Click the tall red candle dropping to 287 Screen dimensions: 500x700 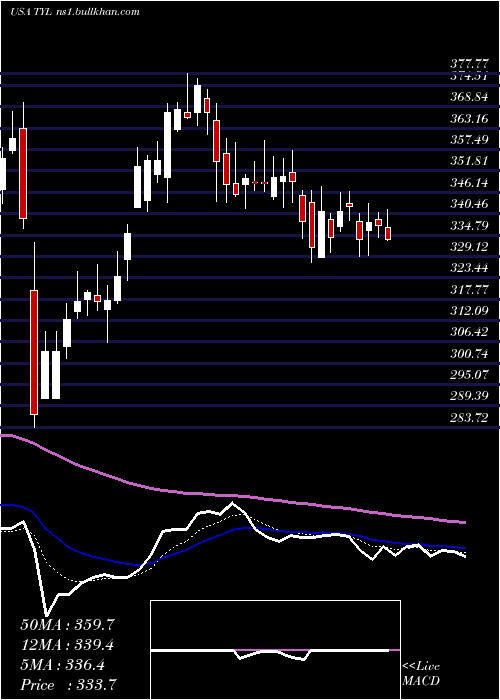[34, 352]
